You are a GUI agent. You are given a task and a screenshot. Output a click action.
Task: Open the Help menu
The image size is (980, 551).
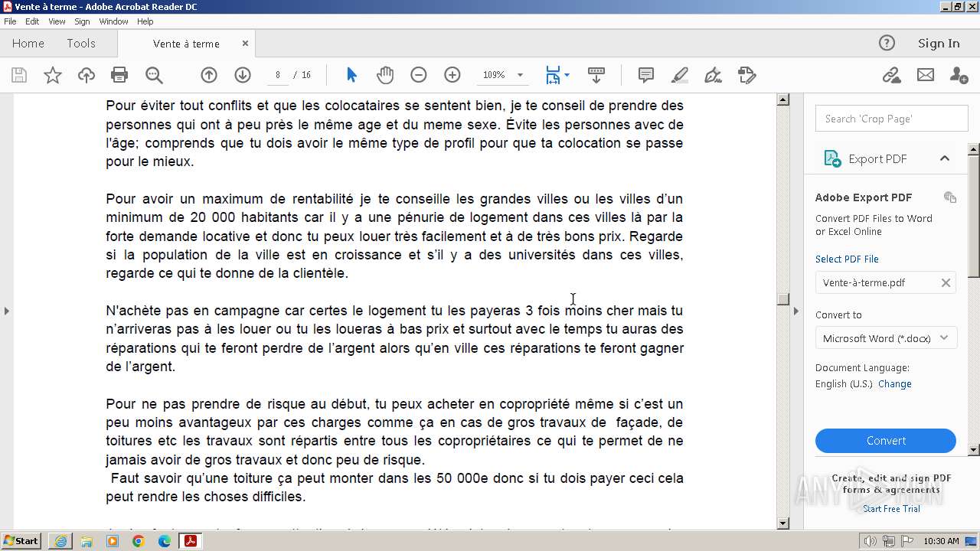click(x=145, y=21)
